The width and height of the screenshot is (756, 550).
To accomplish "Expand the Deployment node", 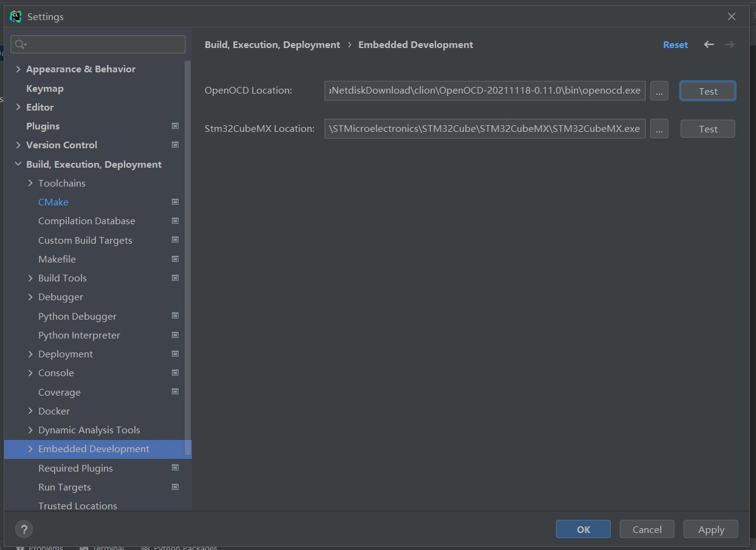I will [30, 354].
